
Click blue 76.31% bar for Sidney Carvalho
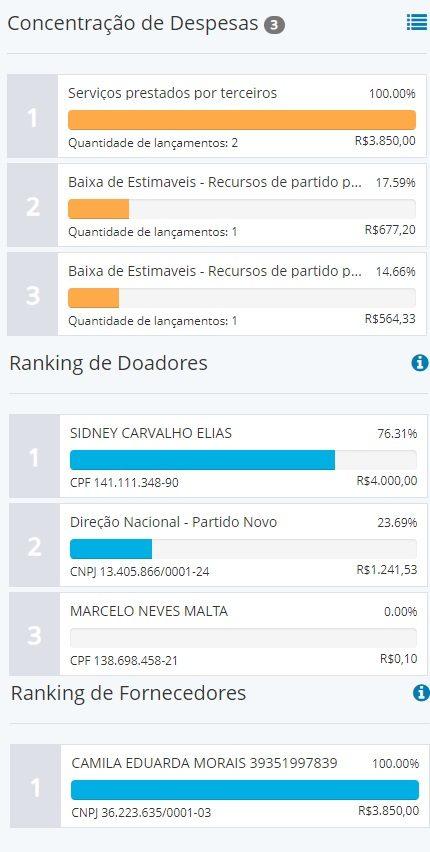coord(202,460)
